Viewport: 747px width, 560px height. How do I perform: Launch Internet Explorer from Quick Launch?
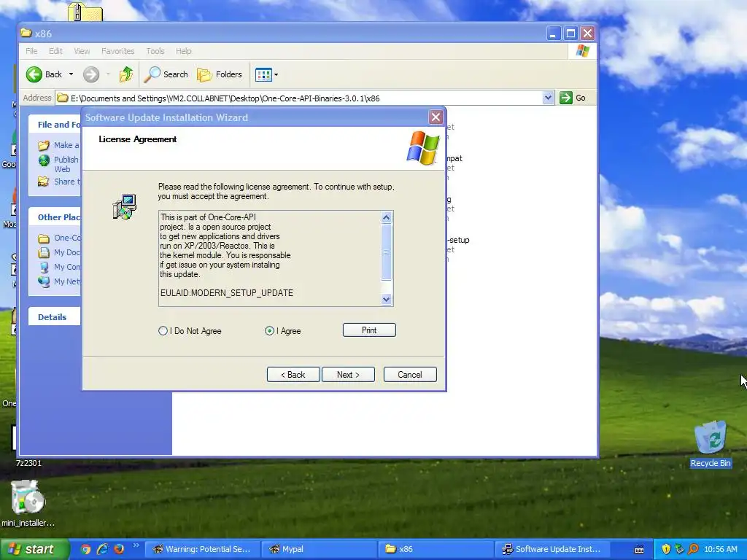102,549
